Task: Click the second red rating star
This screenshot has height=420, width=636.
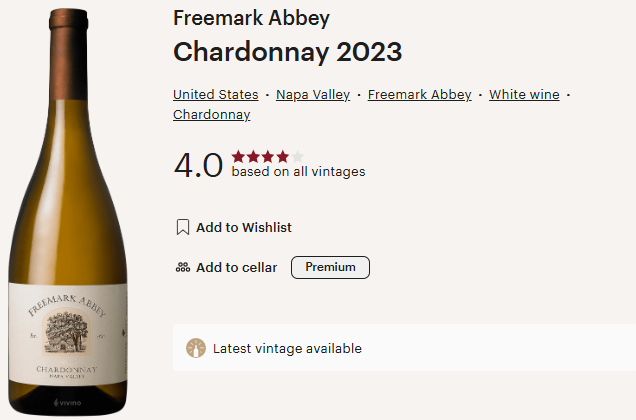Action: 253,156
